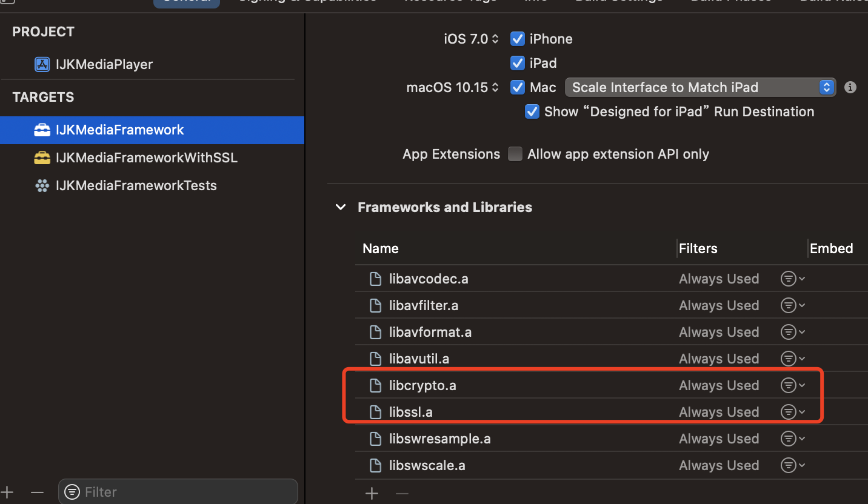Open filter options for libavcodec.a

pyautogui.click(x=792, y=279)
